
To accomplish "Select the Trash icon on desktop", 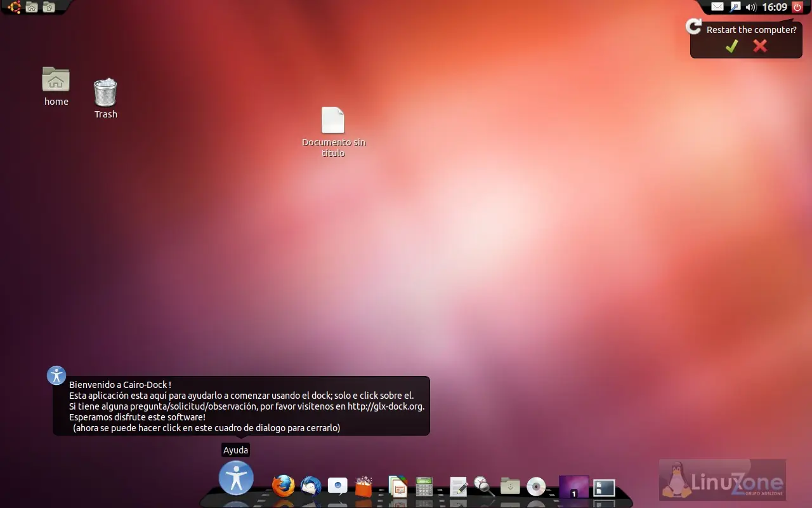I will pyautogui.click(x=105, y=98).
